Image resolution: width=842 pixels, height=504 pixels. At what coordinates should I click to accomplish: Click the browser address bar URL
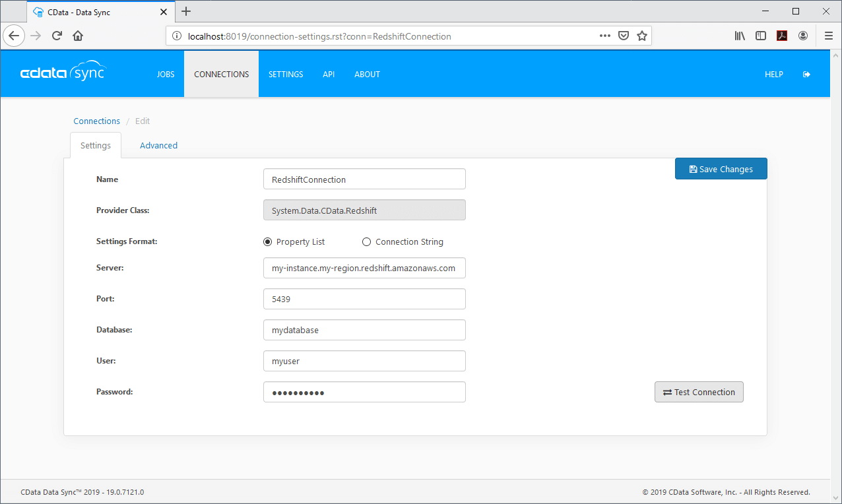pyautogui.click(x=320, y=36)
